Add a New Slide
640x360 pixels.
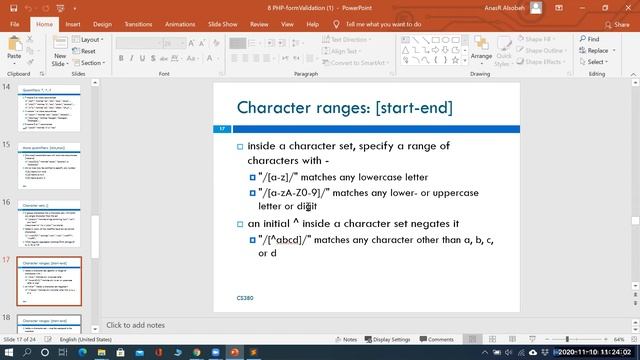60,51
